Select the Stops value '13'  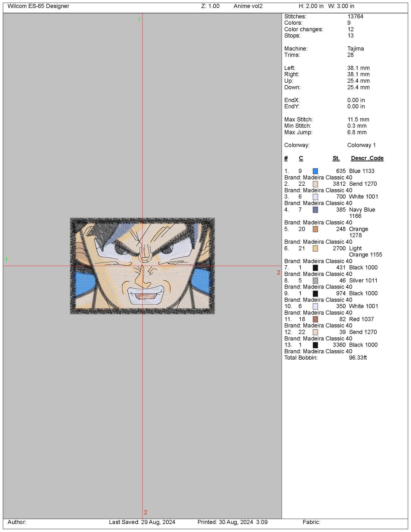(350, 36)
